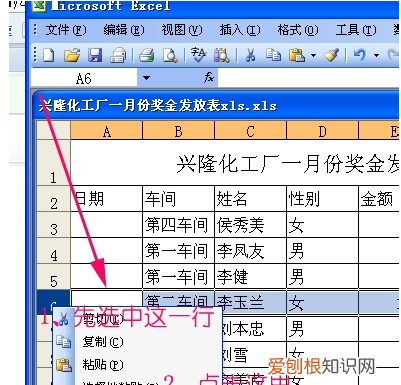The height and width of the screenshot is (385, 401).
Task: Click the 第一车间 cell in 李凤友 row
Action: 179,251
